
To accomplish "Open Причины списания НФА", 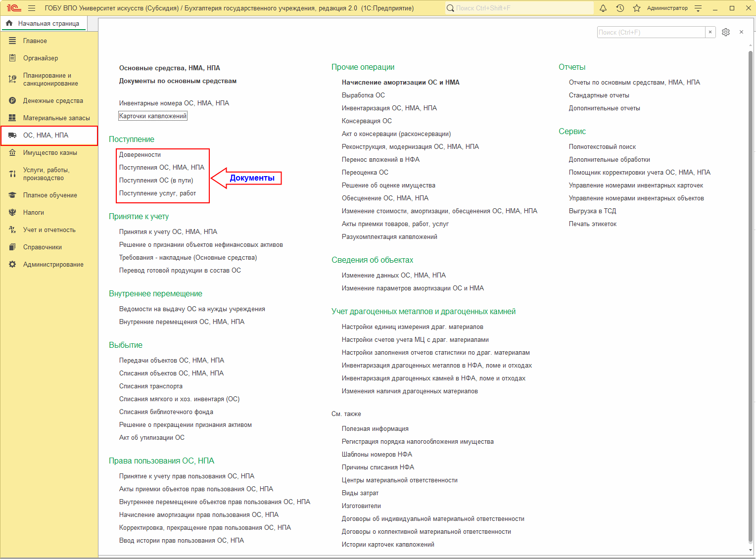I will tap(378, 467).
